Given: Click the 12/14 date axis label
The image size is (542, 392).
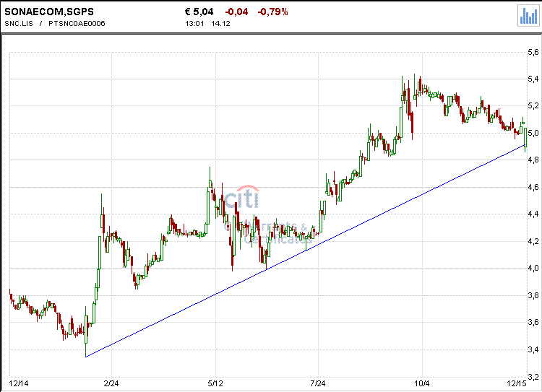Looking at the screenshot, I should [19, 383].
